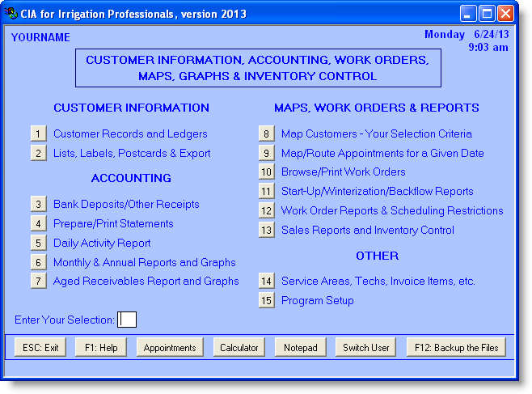Click Monthly & Annual Reports and Graphs
Viewport: 532px width, 394px height.
(144, 262)
